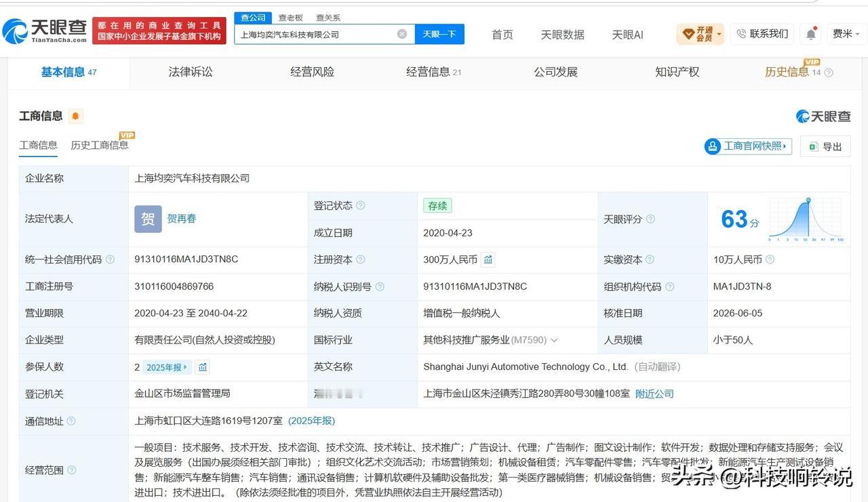
Task: Open 公司发展 tab
Action: click(x=555, y=72)
